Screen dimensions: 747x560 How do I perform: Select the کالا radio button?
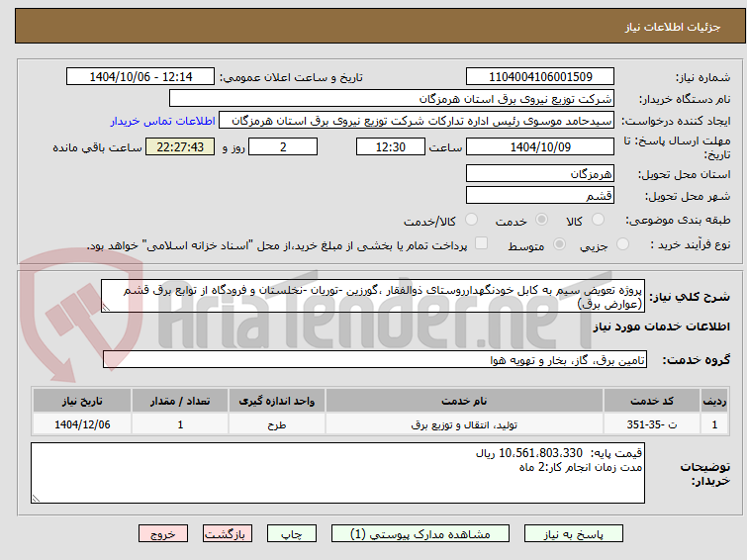[x=598, y=220]
